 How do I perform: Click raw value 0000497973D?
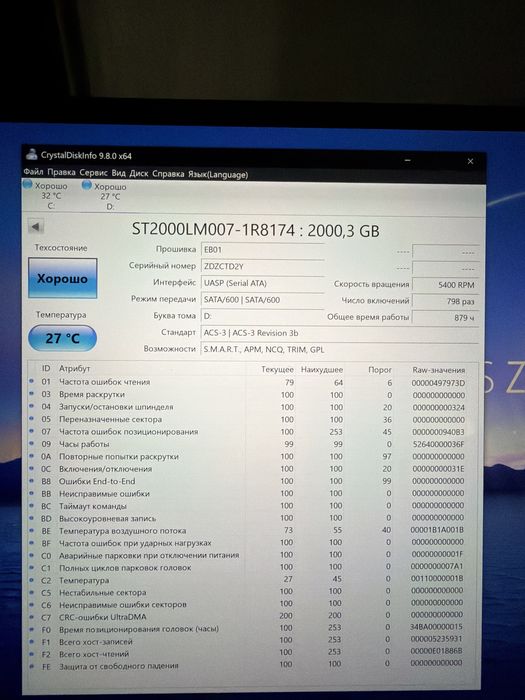pyautogui.click(x=438, y=383)
